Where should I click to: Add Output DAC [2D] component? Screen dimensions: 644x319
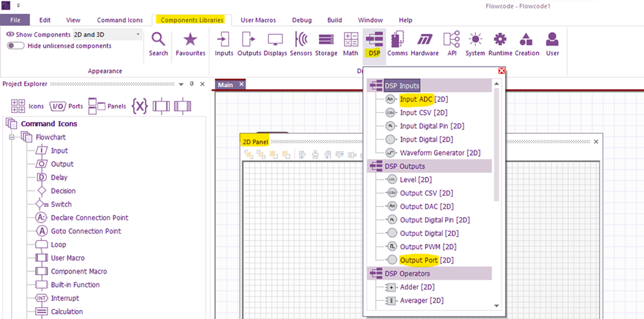419,207
